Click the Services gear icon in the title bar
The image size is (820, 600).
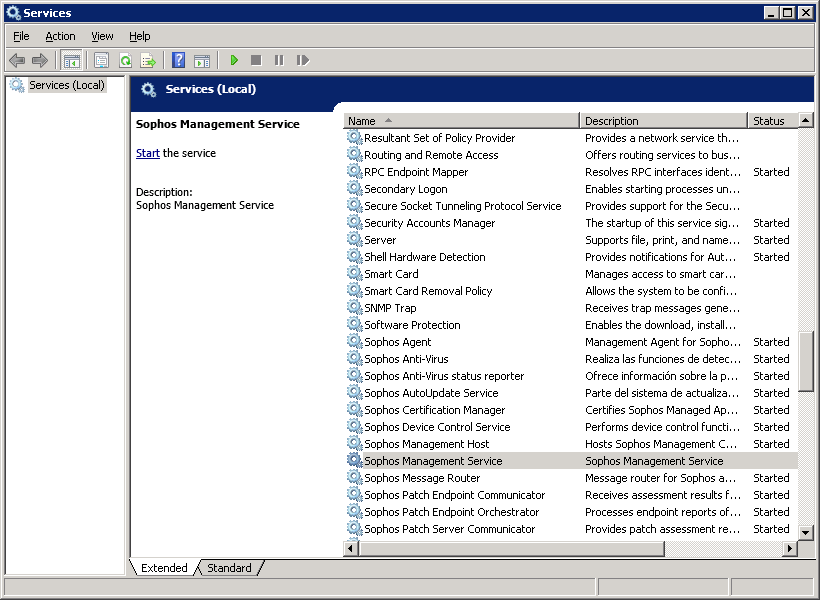point(13,13)
